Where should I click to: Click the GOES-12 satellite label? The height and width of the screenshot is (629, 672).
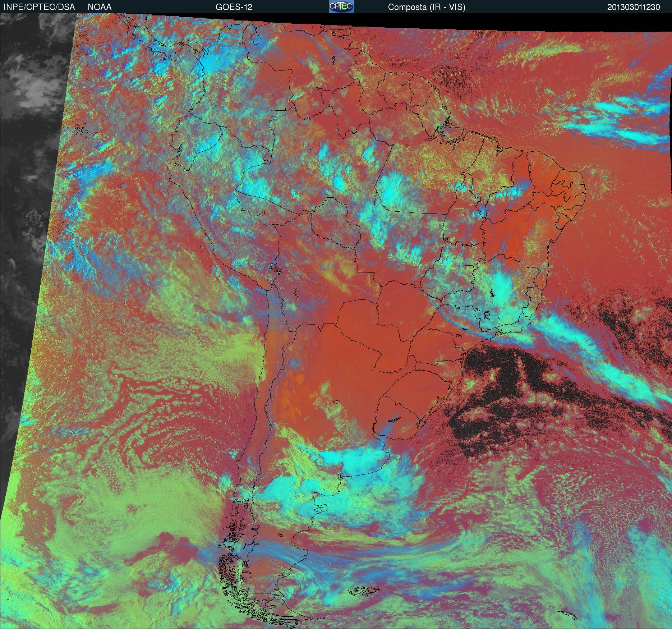click(234, 7)
